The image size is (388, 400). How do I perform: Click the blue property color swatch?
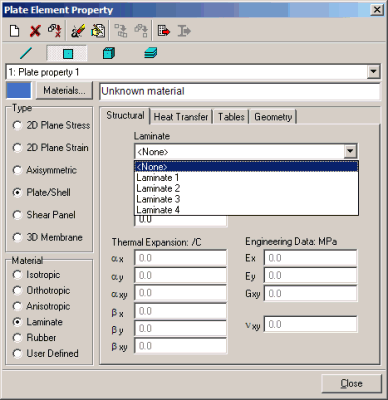[19, 90]
